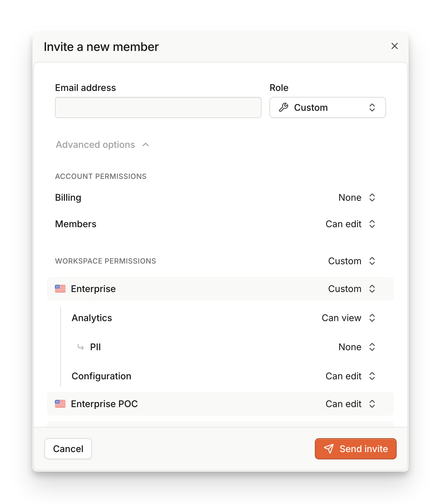441x504 pixels.
Task: Click the PII sub-item arrow icon
Action: [x=80, y=347]
